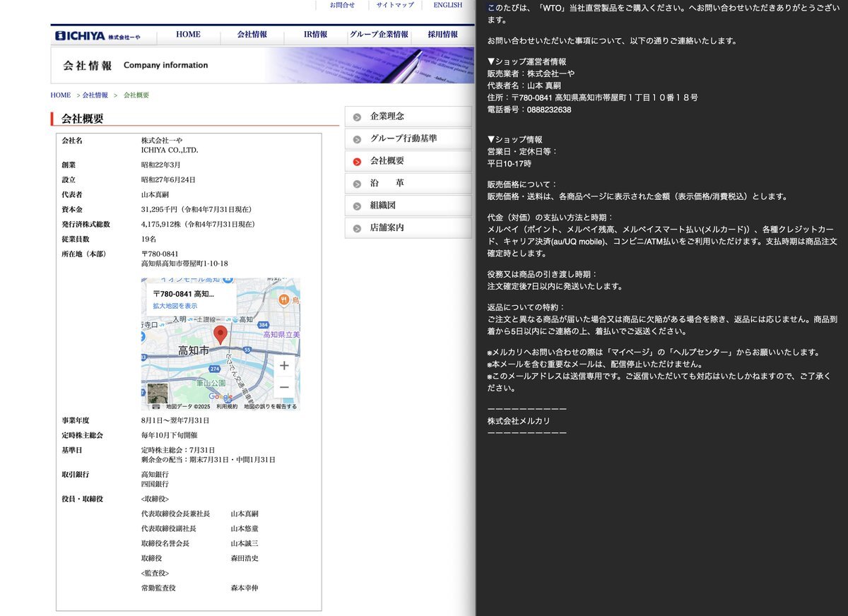Click 平日10-17時 business hours in the email
Image resolution: width=848 pixels, height=616 pixels.
point(511,163)
